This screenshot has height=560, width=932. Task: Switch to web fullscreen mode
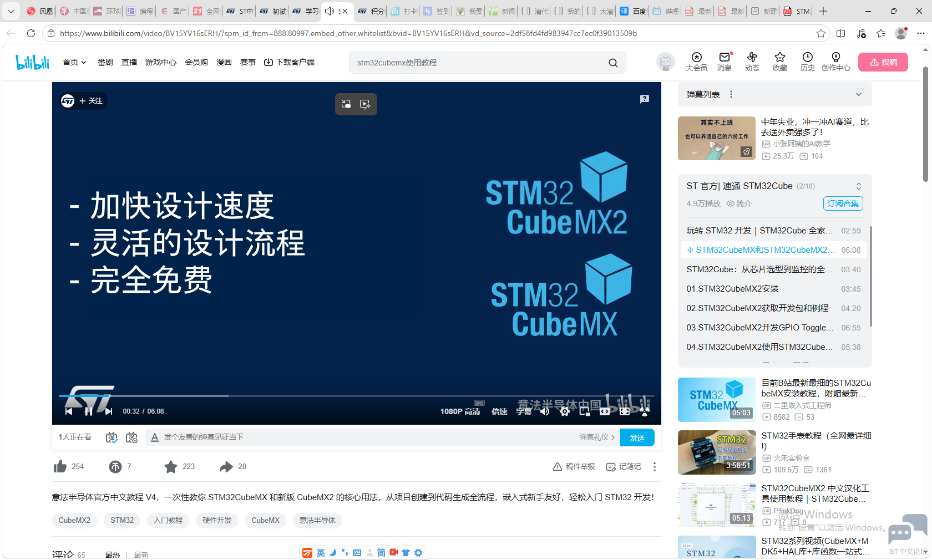(x=625, y=411)
